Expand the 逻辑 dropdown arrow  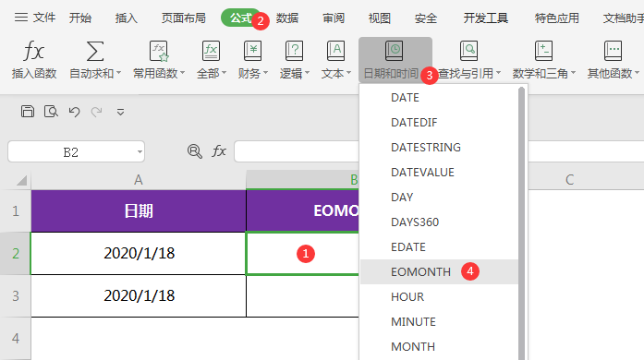[307, 73]
